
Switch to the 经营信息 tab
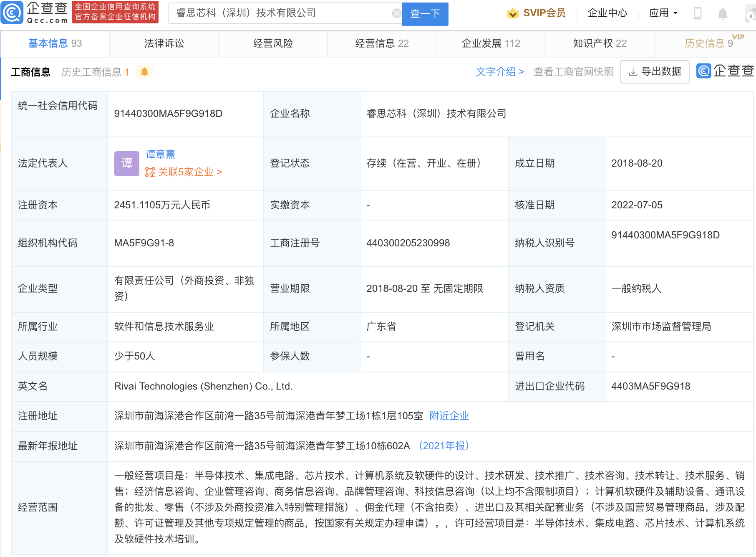tap(382, 43)
